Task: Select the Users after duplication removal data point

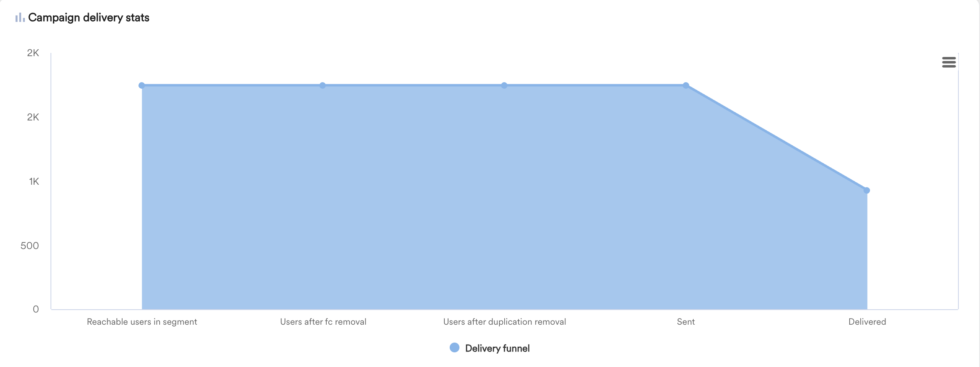Action: coord(504,85)
